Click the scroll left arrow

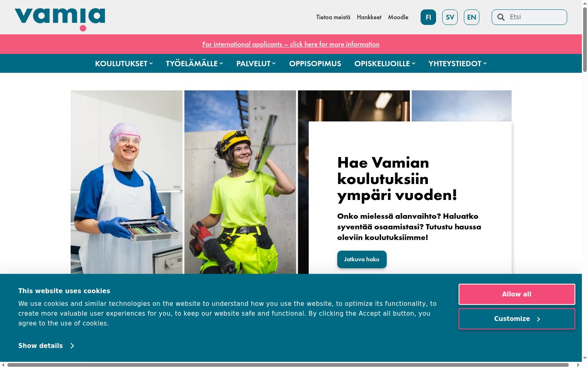[x=3, y=365]
